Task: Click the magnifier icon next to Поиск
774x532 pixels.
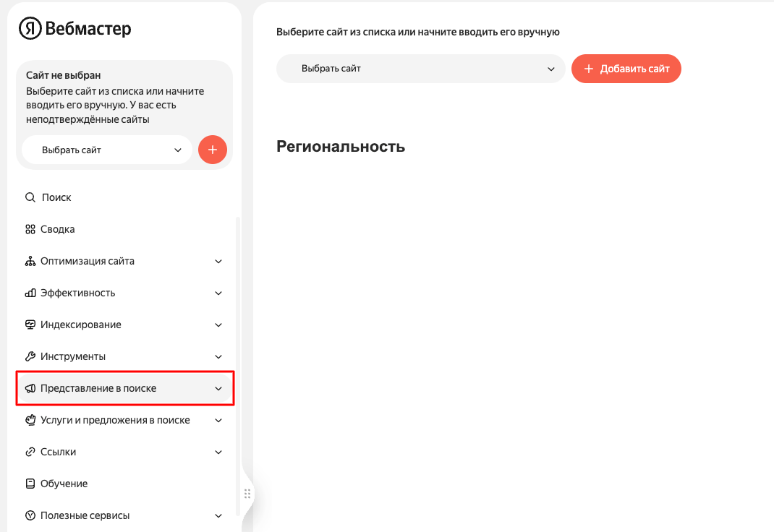Action: (30, 197)
